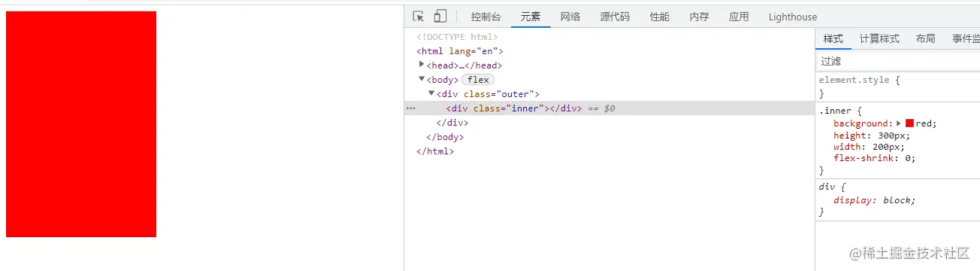980x271 pixels.
Task: Collapse the div outer node
Action: [432, 93]
